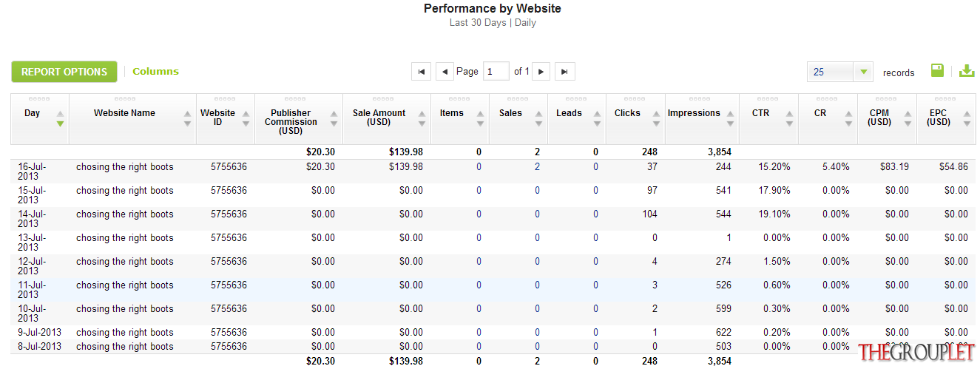This screenshot has height=366, width=980.
Task: Sort by the EPC column arrows
Action: pyautogui.click(x=967, y=118)
